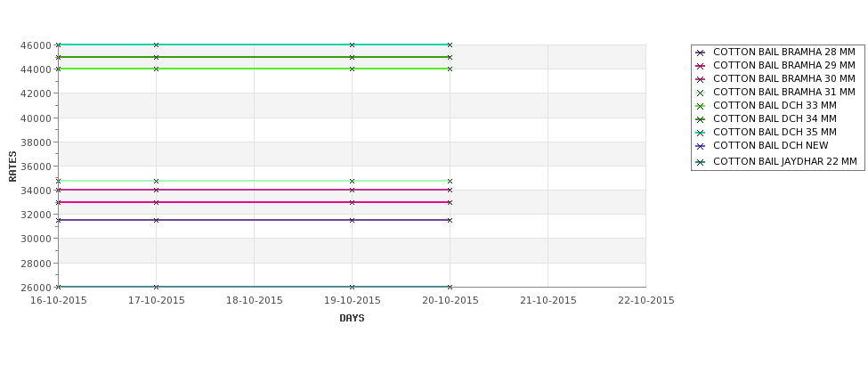Click the 31500 data point on 17-10-2015
This screenshot has height=382, width=868.
click(x=156, y=220)
